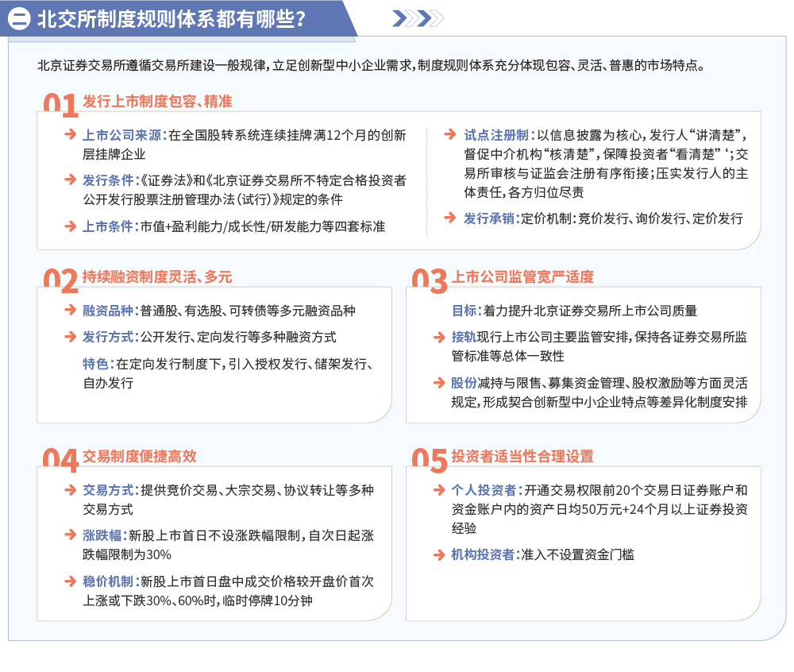Click the heading '持续融资制度灵活、多元'
Image resolution: width=794 pixels, height=672 pixels.
pyautogui.click(x=157, y=277)
